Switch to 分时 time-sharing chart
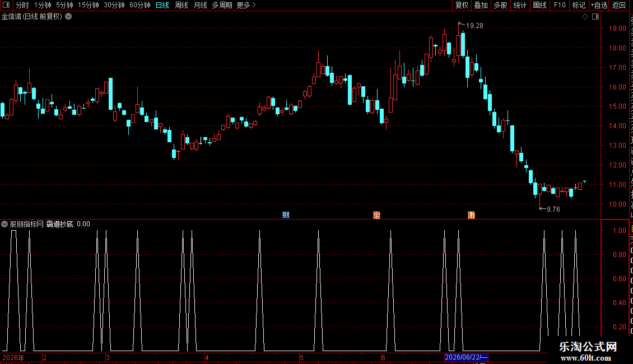Image resolution: width=633 pixels, height=364 pixels. pyautogui.click(x=22, y=5)
